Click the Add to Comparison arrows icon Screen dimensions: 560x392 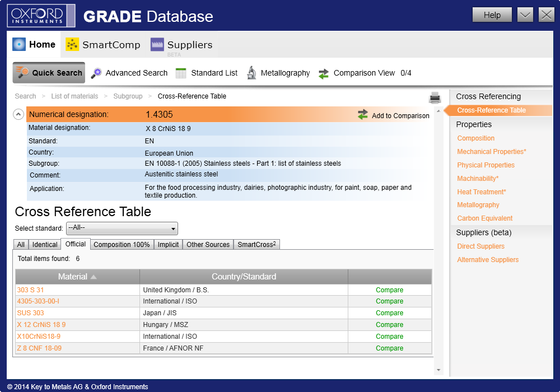(x=363, y=115)
